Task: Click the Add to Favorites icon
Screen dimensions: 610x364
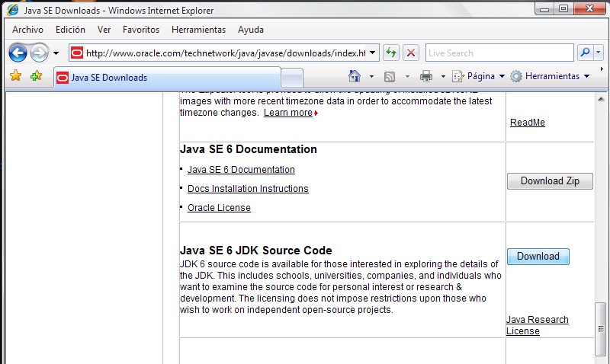Action: 36,75
